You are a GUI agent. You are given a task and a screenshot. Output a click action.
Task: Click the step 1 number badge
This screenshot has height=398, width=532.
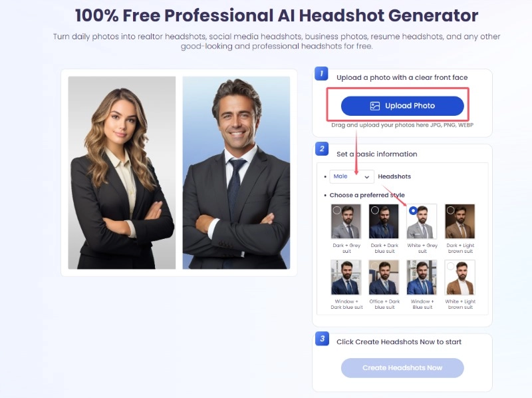point(321,74)
